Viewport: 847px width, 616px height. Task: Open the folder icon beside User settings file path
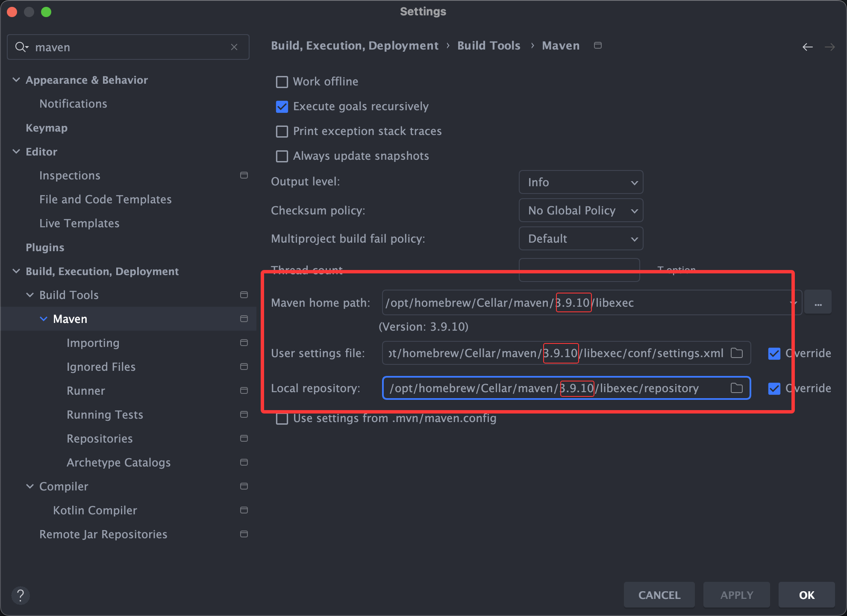point(737,353)
